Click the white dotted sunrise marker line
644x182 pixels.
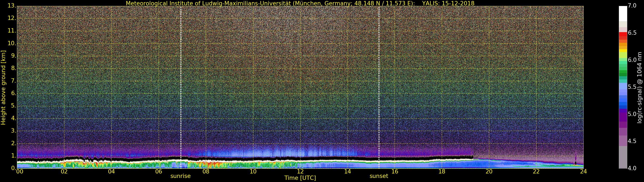click(x=181, y=87)
